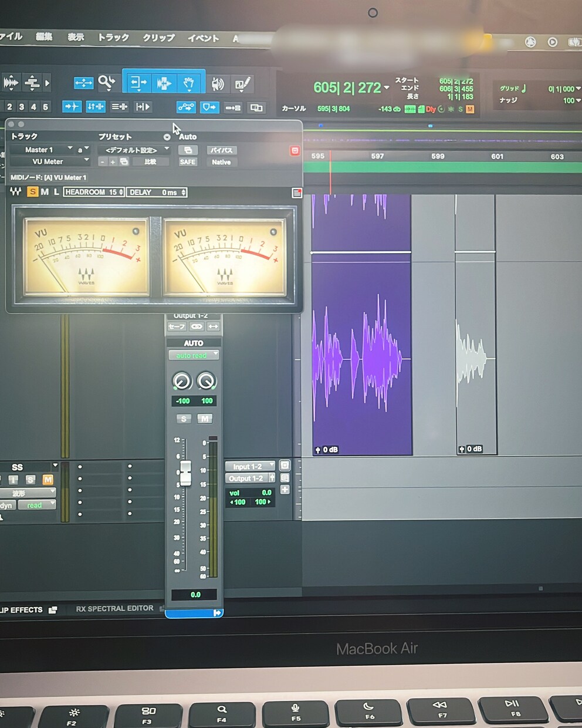Click the Dly delay compensation indicator

(x=431, y=109)
